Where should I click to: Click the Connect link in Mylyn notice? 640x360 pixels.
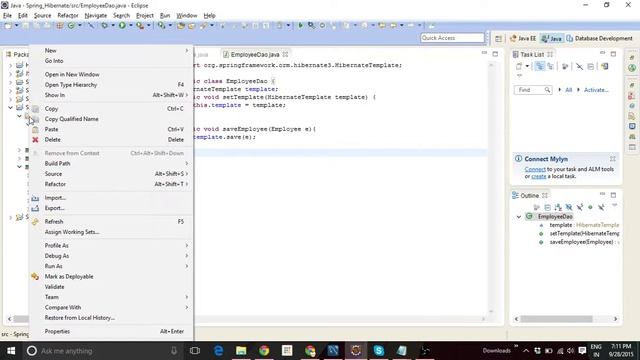[535, 169]
